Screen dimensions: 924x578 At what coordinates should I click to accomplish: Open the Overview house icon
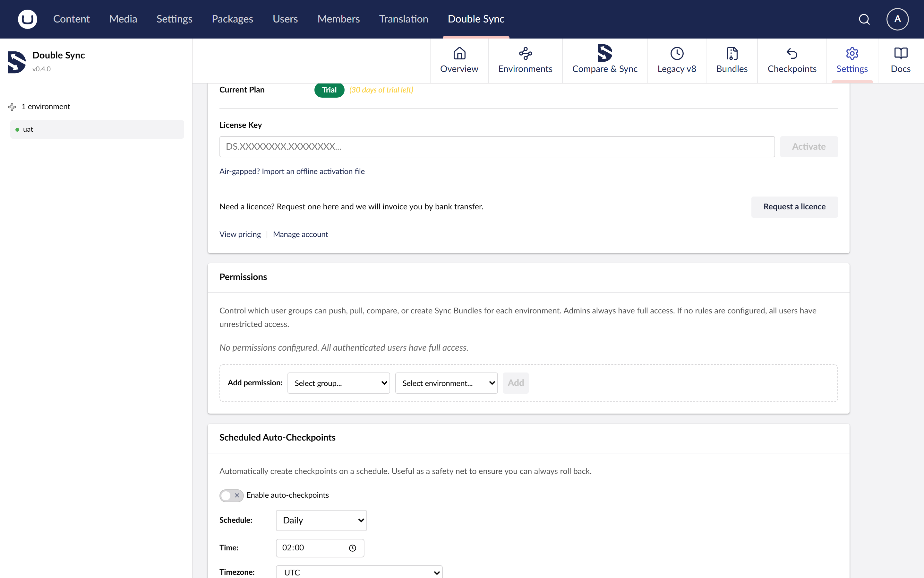tap(459, 54)
